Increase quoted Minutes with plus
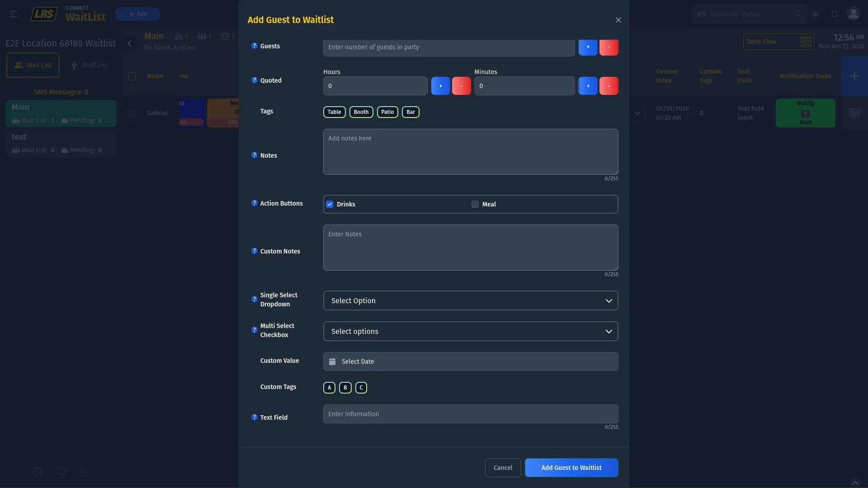The image size is (868, 488). [x=588, y=86]
